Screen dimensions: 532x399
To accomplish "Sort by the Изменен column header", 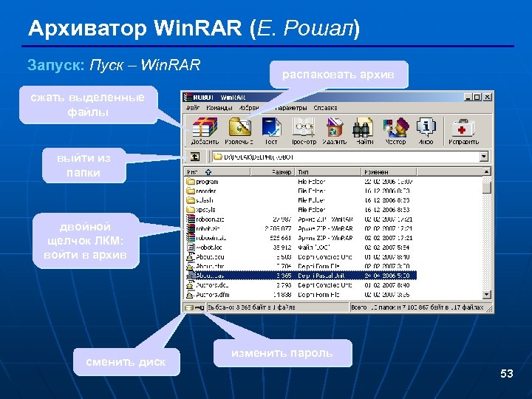I will [x=389, y=172].
